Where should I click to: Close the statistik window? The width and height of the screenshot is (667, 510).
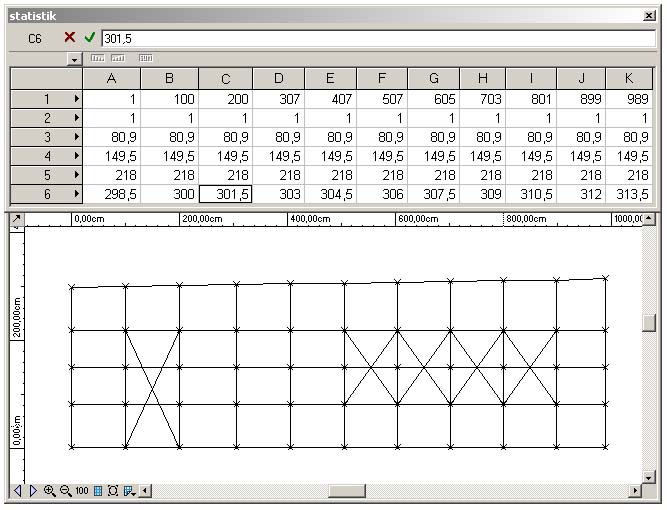649,16
